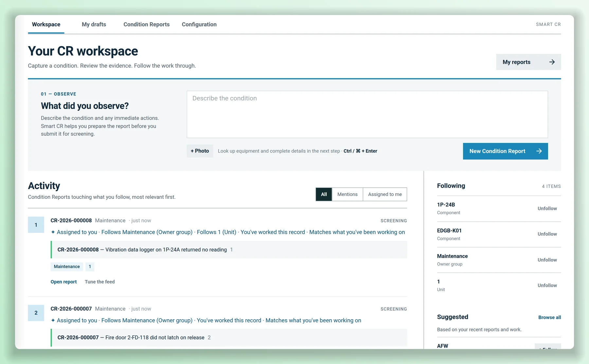
Task: Select the All activity filter
Action: coord(324,194)
